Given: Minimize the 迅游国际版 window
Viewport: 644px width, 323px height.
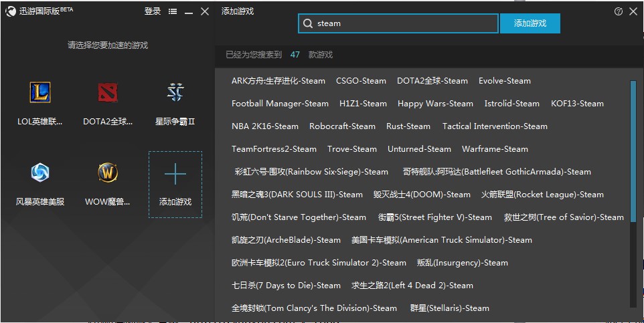Looking at the screenshot, I should (189, 12).
